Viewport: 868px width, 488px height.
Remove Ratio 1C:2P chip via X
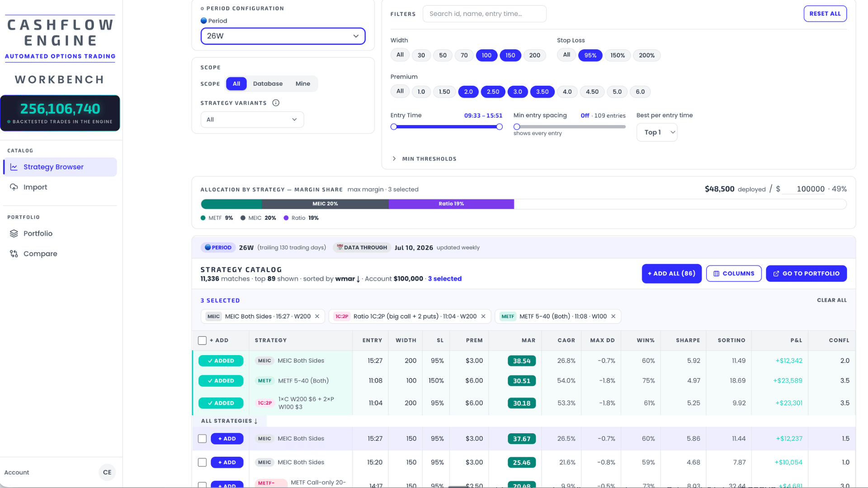[x=483, y=316]
